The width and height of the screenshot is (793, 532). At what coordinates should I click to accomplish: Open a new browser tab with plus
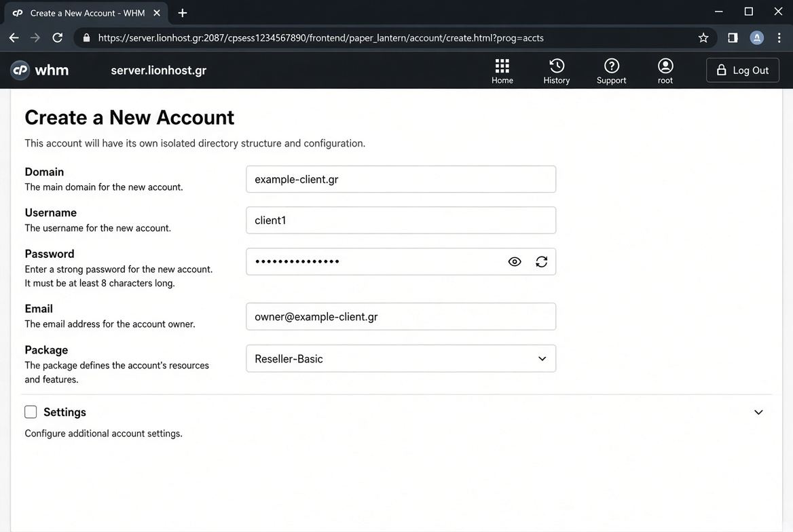point(183,13)
